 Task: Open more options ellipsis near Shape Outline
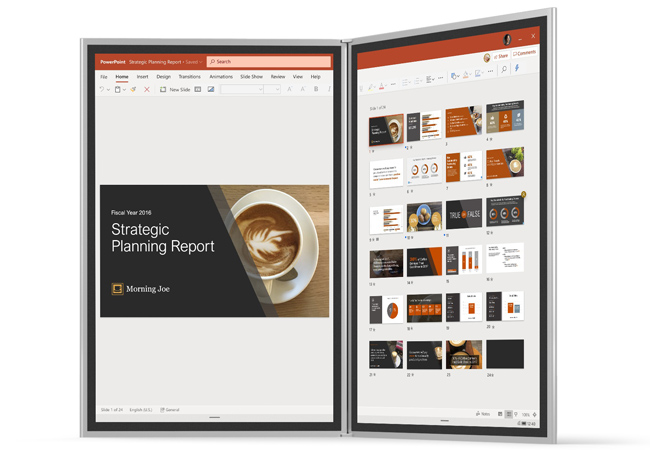(491, 71)
